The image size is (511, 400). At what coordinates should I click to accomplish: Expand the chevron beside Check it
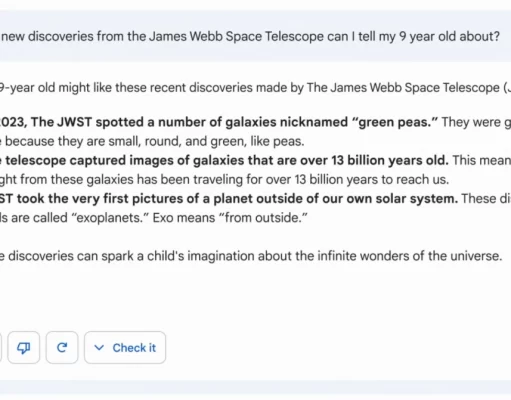pos(99,348)
